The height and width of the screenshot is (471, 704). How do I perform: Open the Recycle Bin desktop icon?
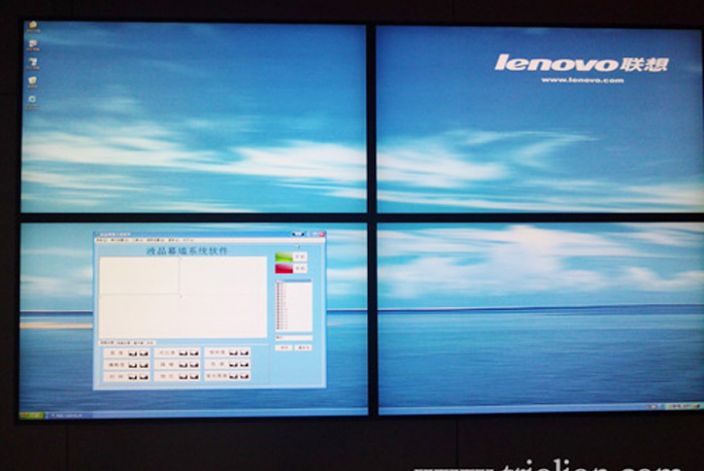pos(32,82)
